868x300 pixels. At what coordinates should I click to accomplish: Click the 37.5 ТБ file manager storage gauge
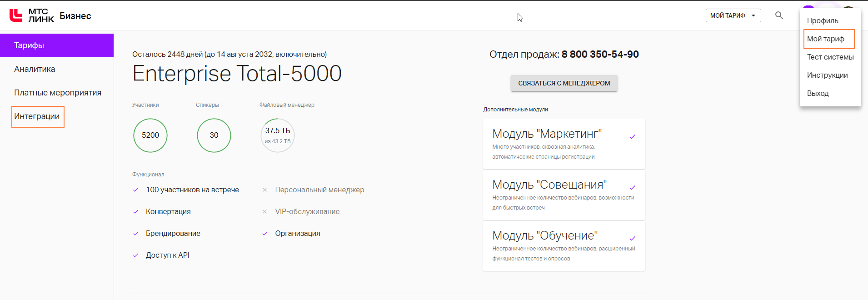click(x=278, y=135)
